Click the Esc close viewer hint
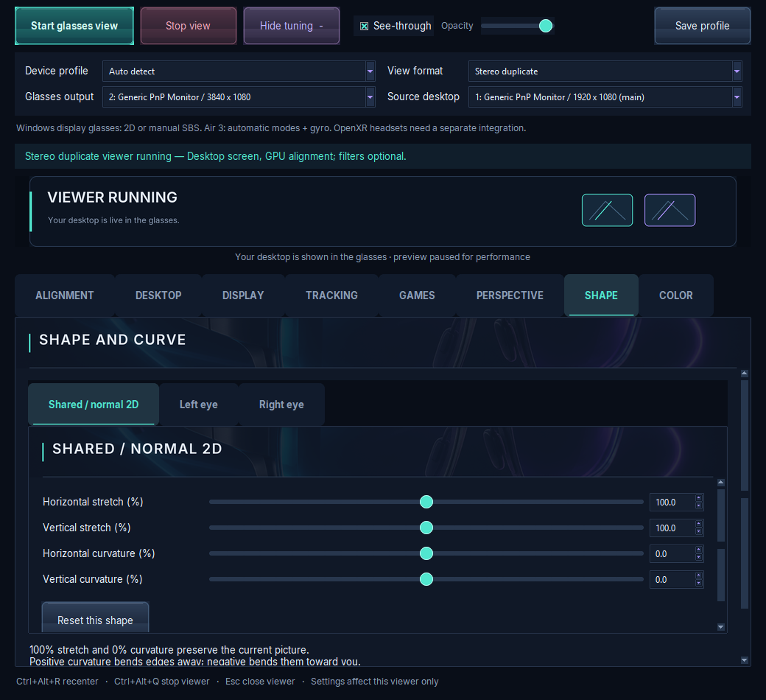 click(x=260, y=682)
